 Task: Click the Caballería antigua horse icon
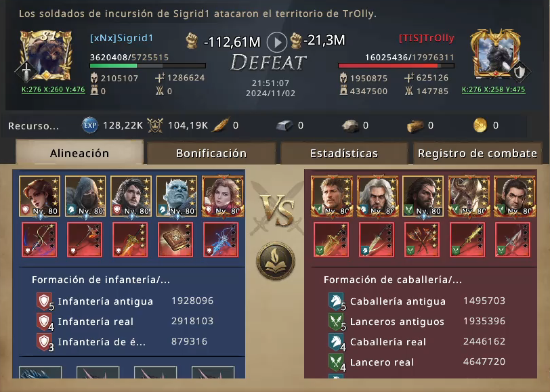coord(337,301)
